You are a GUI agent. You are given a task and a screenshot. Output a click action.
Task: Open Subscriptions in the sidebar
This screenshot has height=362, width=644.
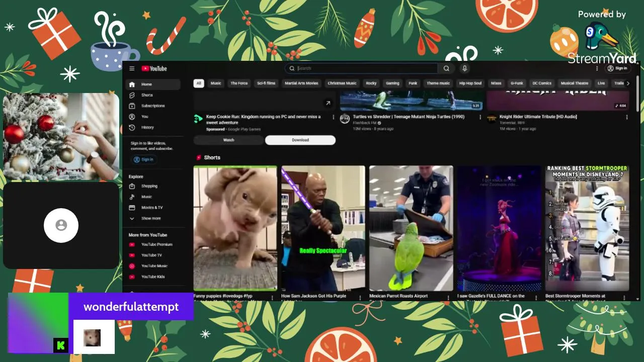coord(153,106)
